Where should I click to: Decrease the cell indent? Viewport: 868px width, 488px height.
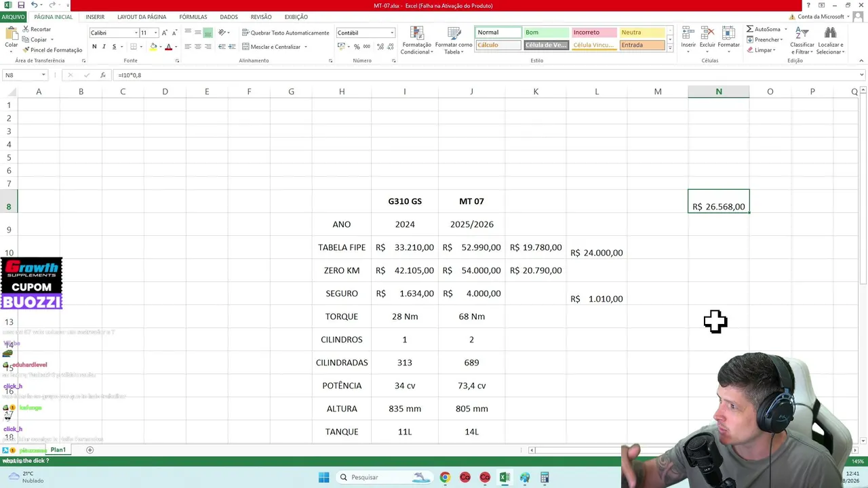[x=222, y=47]
